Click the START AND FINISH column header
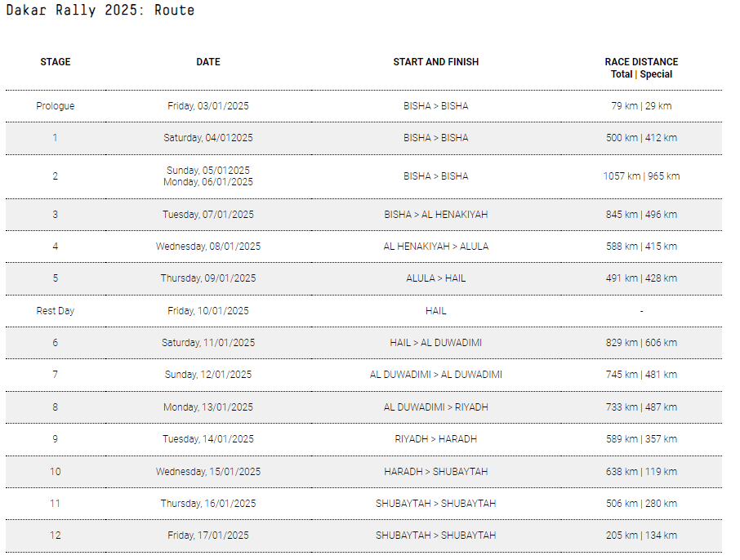 (435, 62)
